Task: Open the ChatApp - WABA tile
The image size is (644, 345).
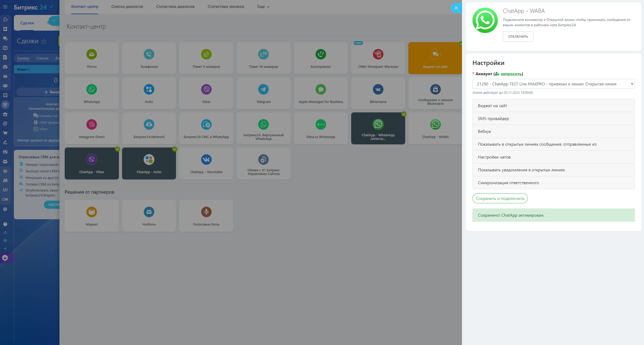Action: [x=435, y=128]
